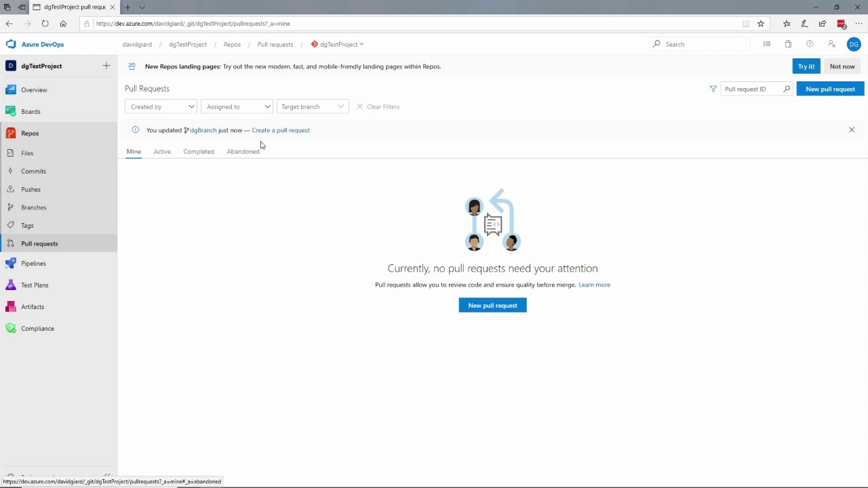The width and height of the screenshot is (868, 488).
Task: Click the filter funnel icon
Action: tap(713, 89)
